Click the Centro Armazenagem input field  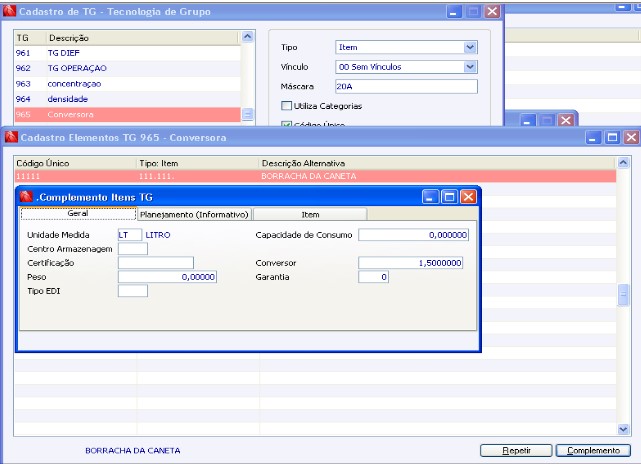coord(133,249)
